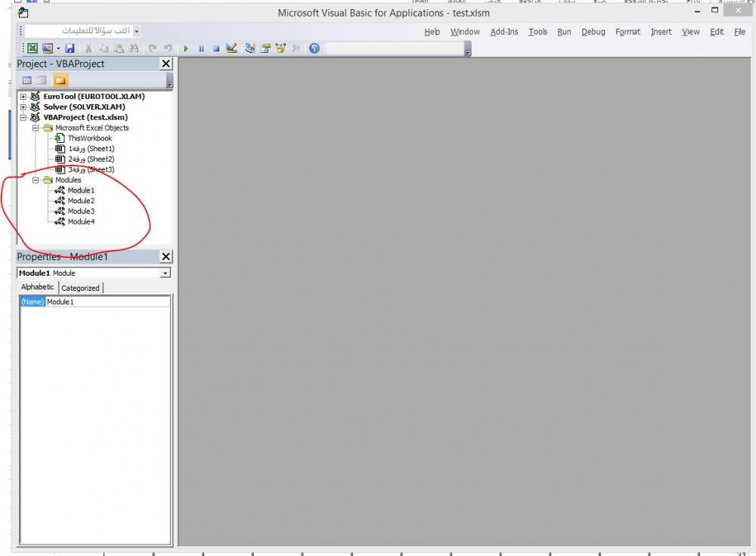
Task: Click the Break pause icon
Action: coord(201,48)
